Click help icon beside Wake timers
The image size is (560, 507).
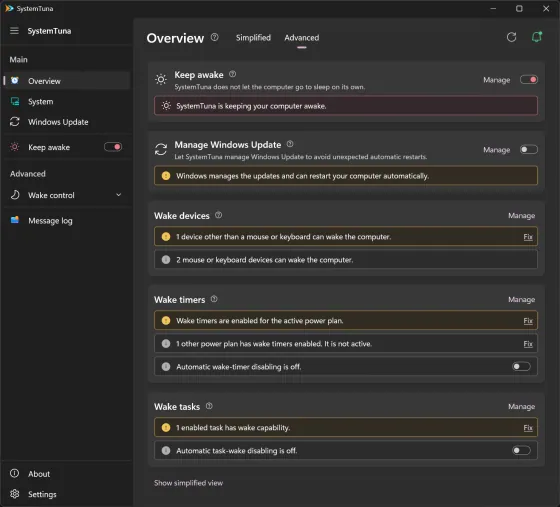[x=214, y=299]
